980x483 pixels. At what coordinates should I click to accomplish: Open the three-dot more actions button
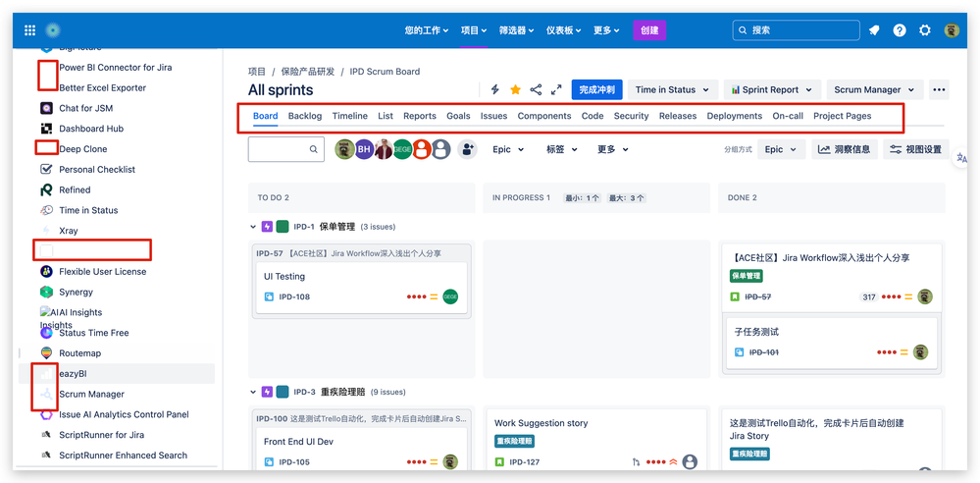tap(939, 89)
